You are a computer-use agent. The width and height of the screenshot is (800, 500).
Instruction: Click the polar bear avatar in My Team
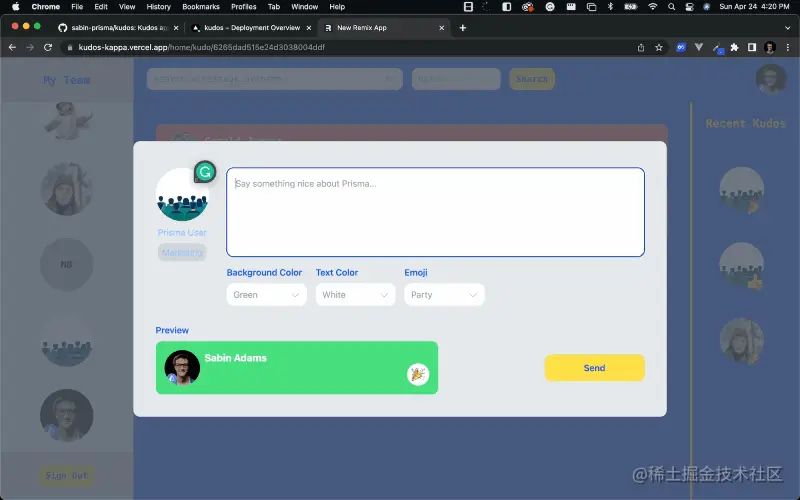(x=67, y=120)
